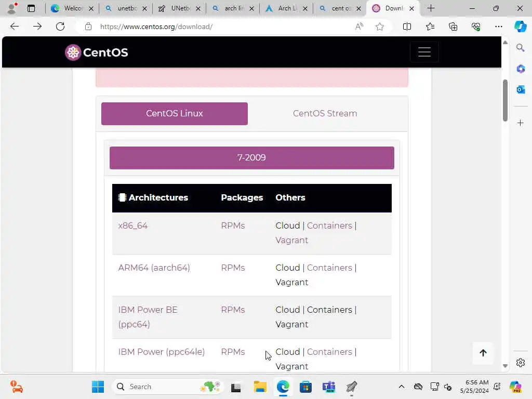Add this page to favorites star
This screenshot has width=532, height=399.
pos(380,26)
